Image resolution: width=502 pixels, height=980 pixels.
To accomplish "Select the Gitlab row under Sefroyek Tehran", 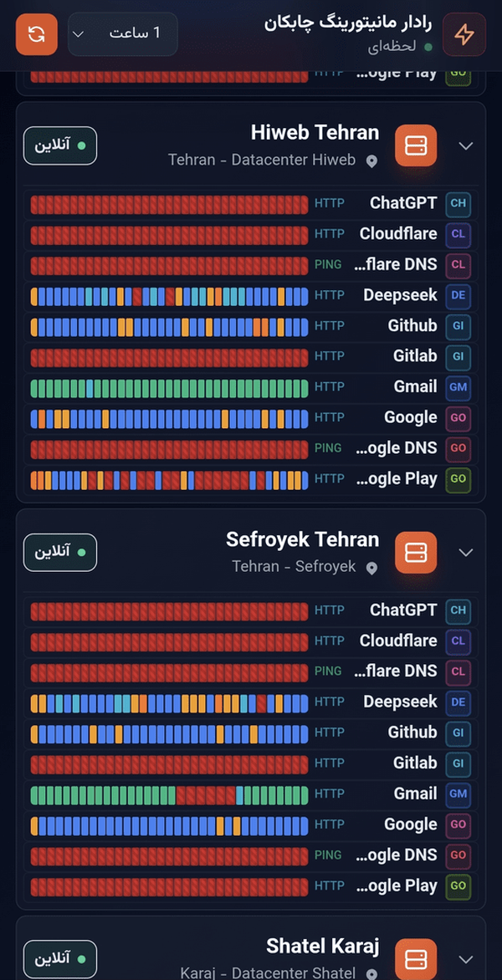I will [251, 763].
